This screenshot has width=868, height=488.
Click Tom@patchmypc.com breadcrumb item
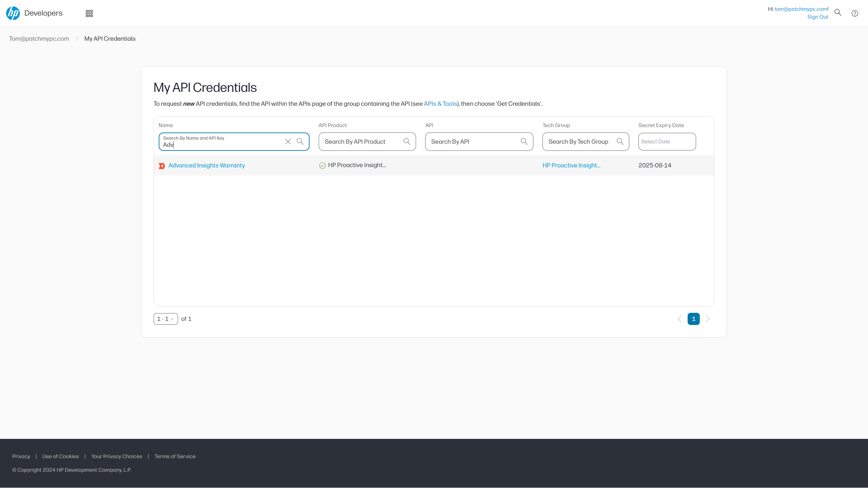click(x=39, y=39)
